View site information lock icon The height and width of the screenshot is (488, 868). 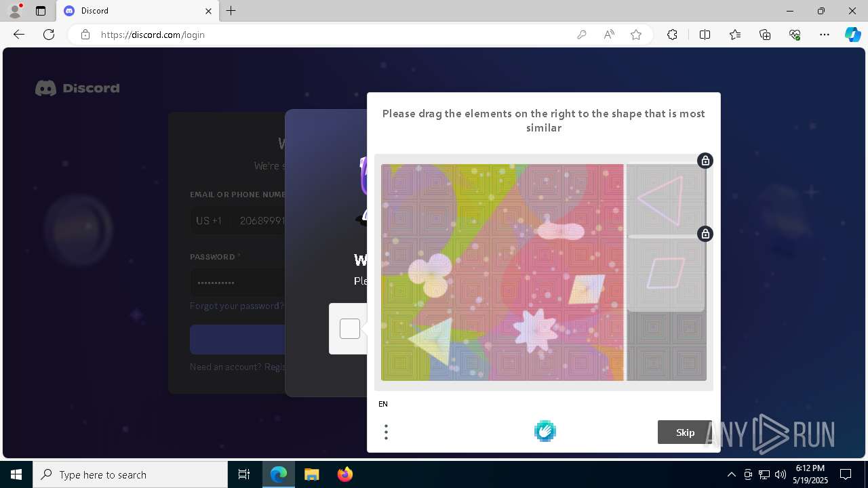coord(85,35)
